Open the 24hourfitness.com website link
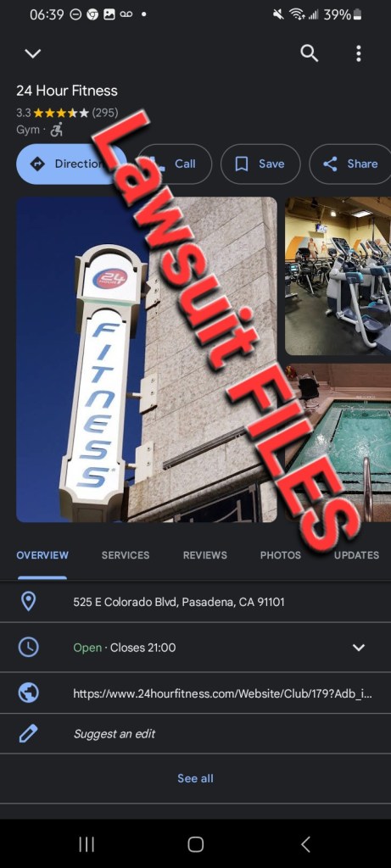391x868 pixels. [222, 693]
